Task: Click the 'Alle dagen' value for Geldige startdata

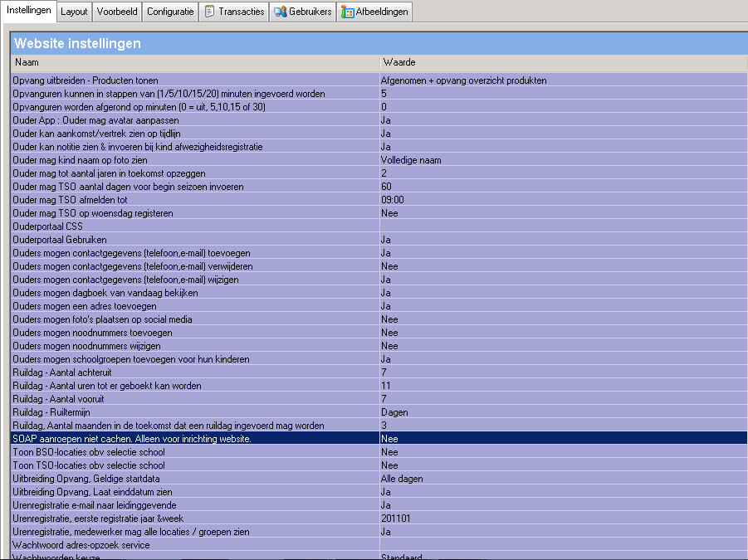Action: 402,479
